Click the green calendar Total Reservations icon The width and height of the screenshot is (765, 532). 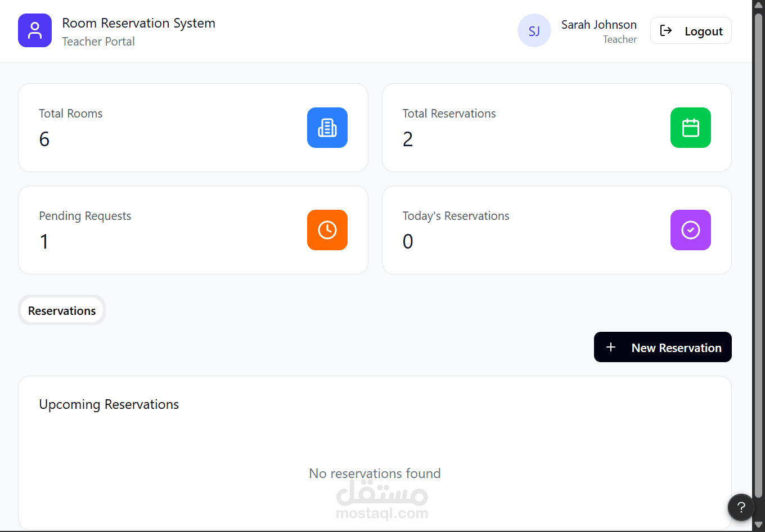coord(691,128)
